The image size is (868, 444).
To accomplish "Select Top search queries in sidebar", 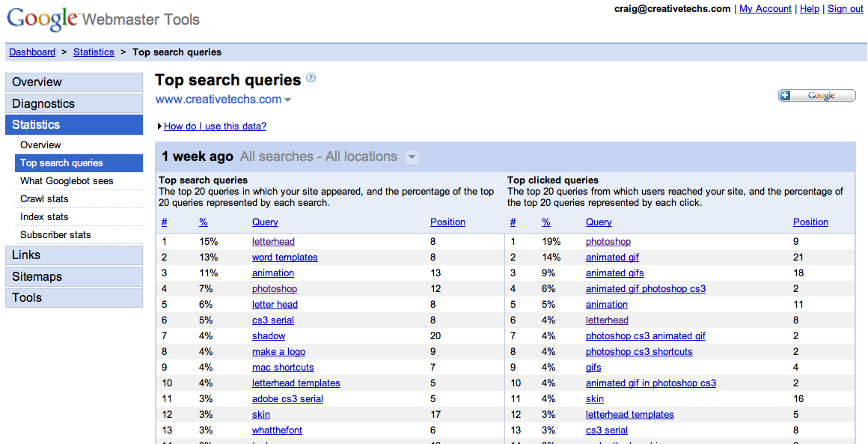I will [x=79, y=162].
